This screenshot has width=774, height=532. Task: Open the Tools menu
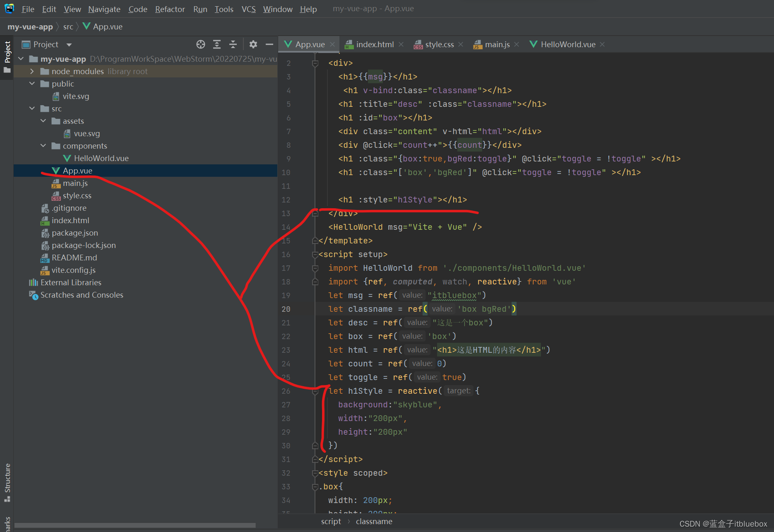(x=224, y=9)
